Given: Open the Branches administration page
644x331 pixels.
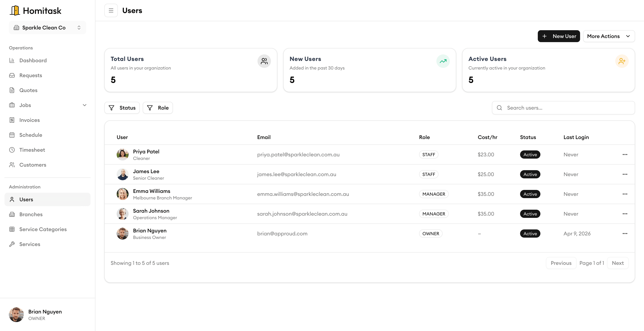Looking at the screenshot, I should (31, 214).
